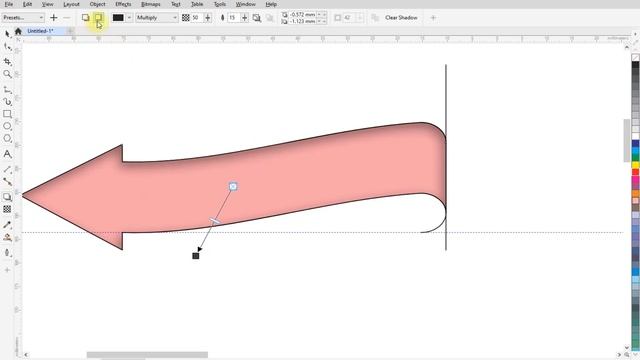Open toolbox quick customize plus button
Image resolution: width=640 pixels, height=360 pixels.
coord(7,270)
